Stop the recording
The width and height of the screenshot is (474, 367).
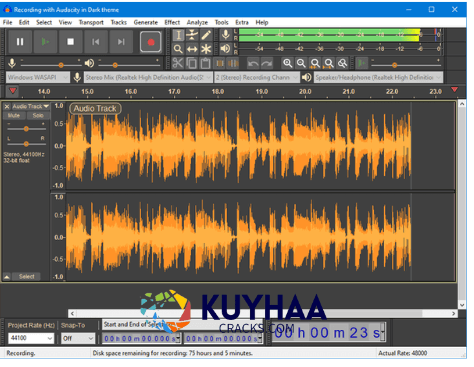tap(70, 42)
